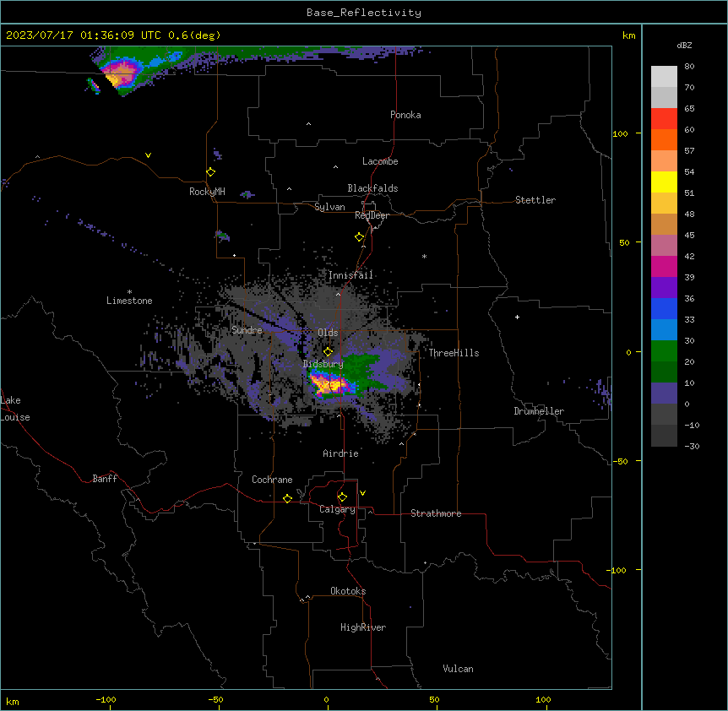
Task: Click the Blackfalds city label
Action: [x=372, y=188]
